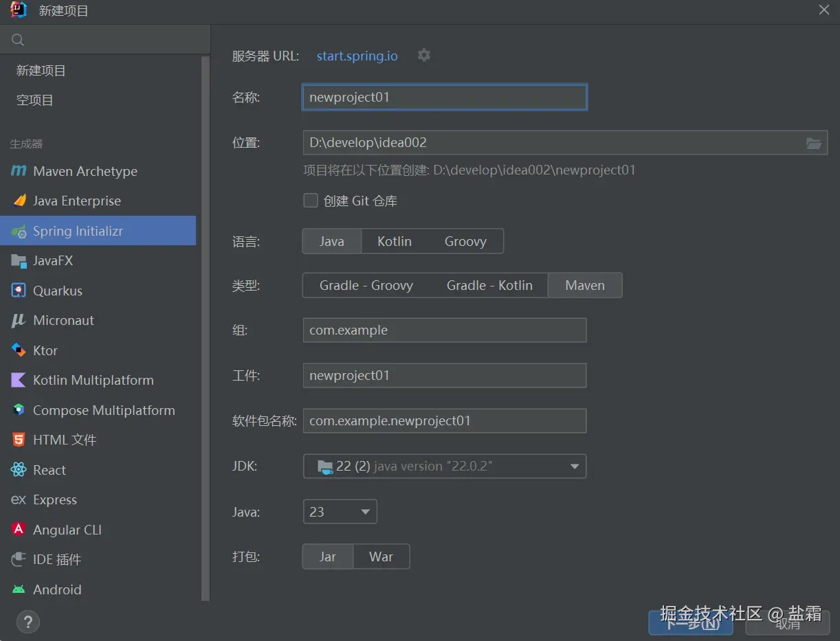Select Micronaut generator entry
Image resolution: width=840 pixels, height=641 pixels.
(x=98, y=320)
